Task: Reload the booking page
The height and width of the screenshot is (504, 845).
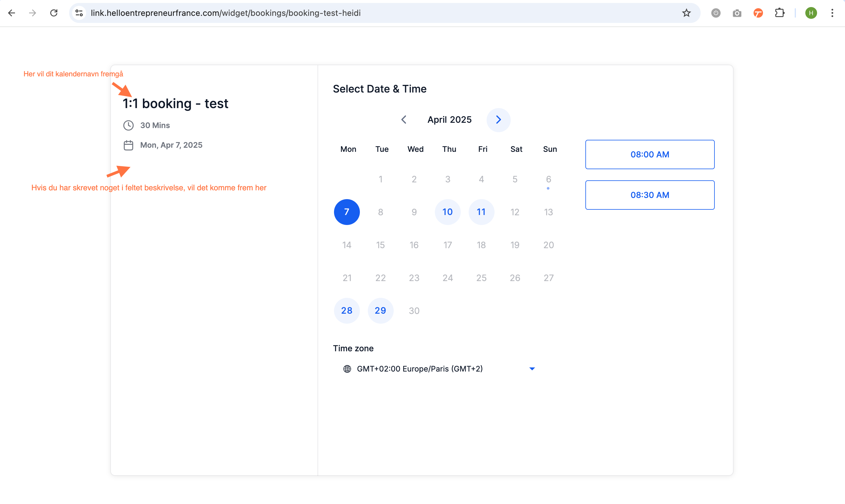Action: (54, 13)
